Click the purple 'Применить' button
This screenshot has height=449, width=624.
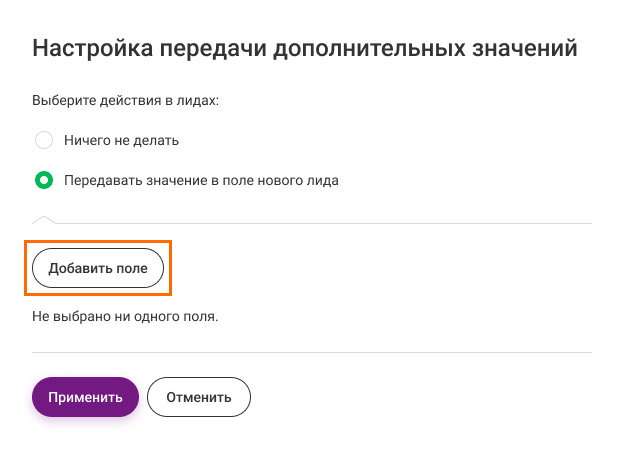(x=85, y=397)
